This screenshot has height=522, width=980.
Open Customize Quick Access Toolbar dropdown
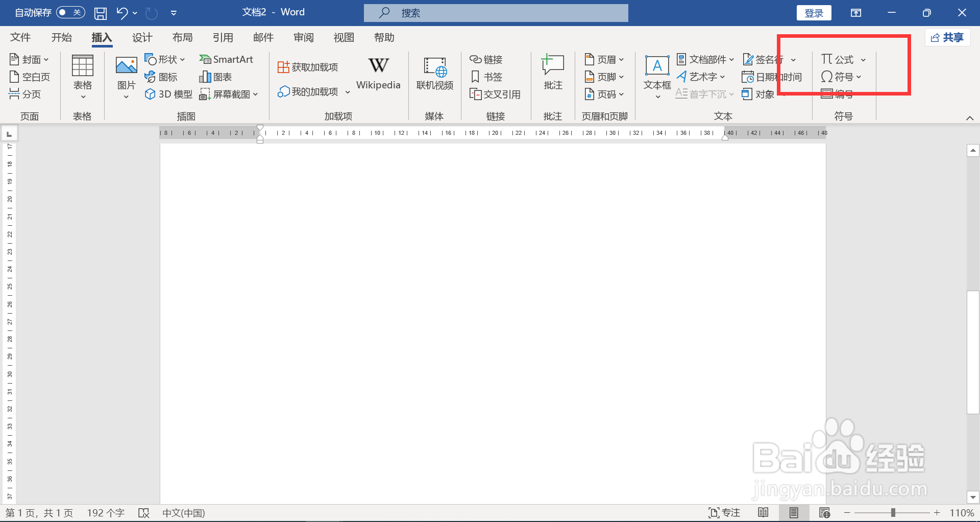coord(174,13)
